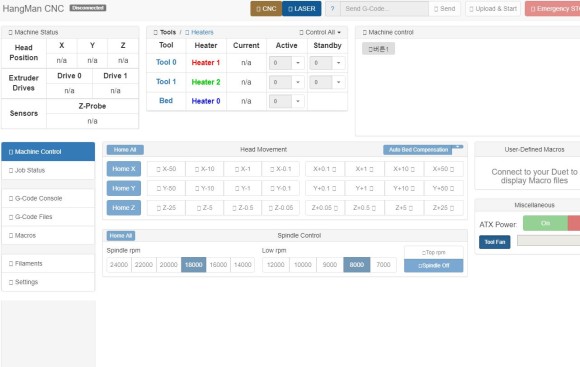Move head X-0.1
Viewport: 580px width, 367px height.
pyautogui.click(x=281, y=169)
